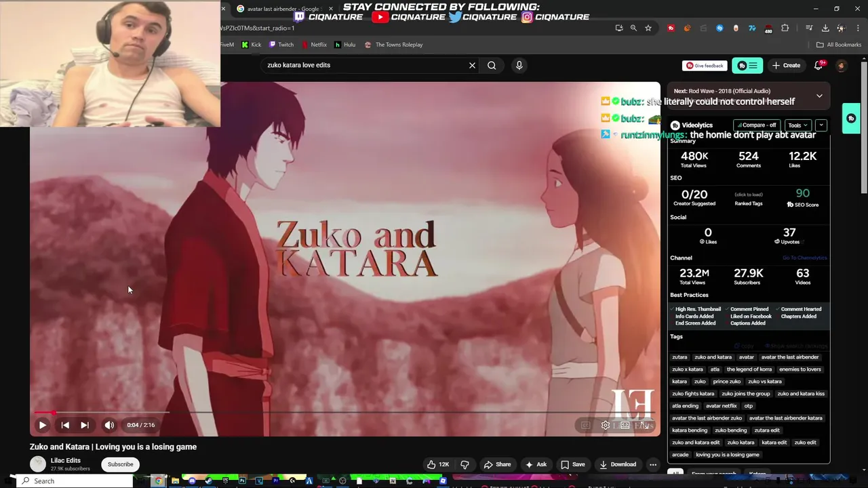Clear the YouTube search box
This screenshot has width=868, height=488.
472,65
